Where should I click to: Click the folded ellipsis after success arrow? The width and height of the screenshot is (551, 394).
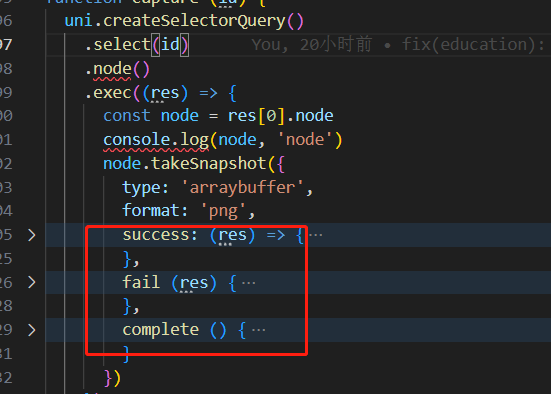click(316, 235)
